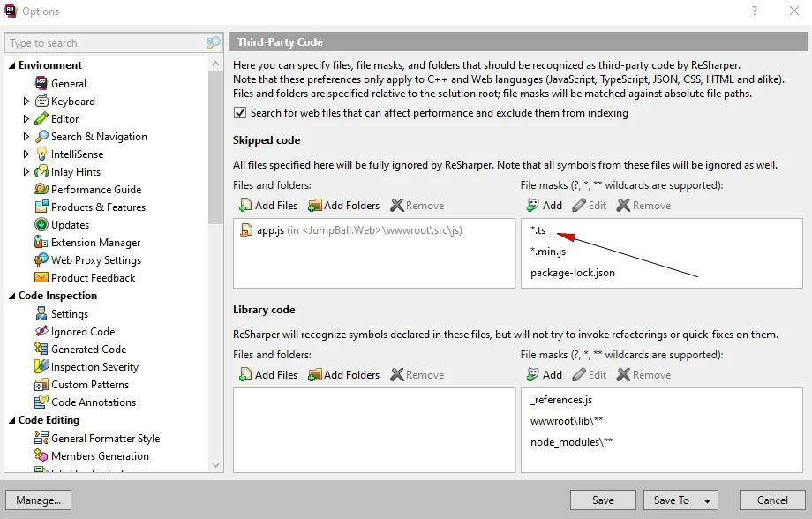The width and height of the screenshot is (812, 519).
Task: Click the Search & Navigation icon
Action: [x=41, y=136]
